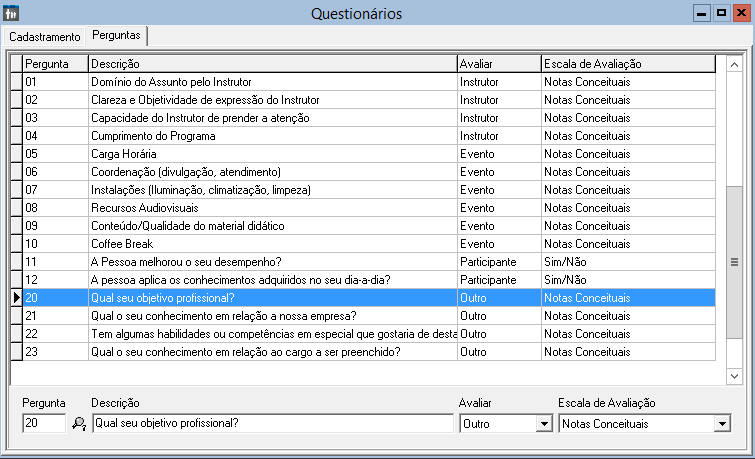Select question 05 'Carga Horária' row
Viewport: 755px width, 459px height.
coord(271,154)
